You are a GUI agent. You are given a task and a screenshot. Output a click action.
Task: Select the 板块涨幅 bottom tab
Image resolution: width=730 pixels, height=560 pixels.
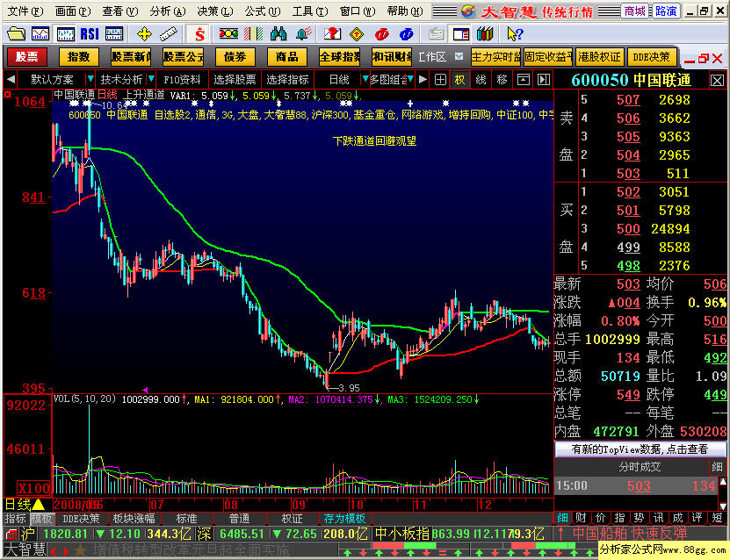click(x=134, y=518)
